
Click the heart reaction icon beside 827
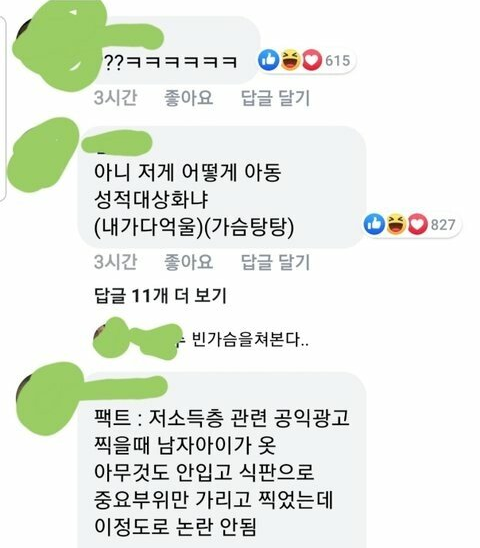(x=418, y=224)
